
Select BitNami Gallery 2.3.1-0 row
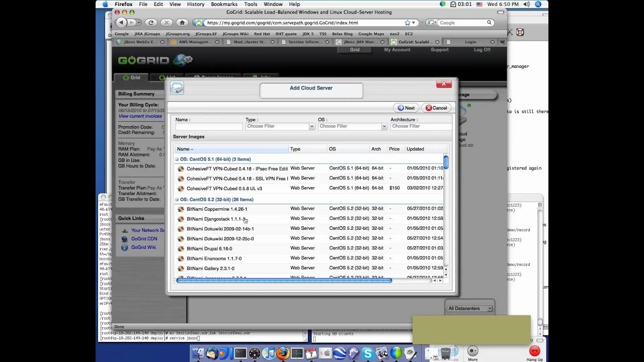309,268
